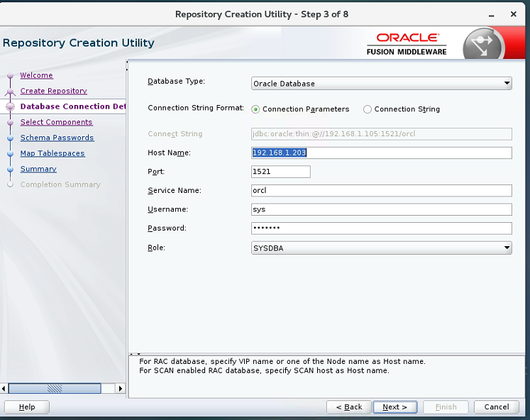Click the Service Name field
This screenshot has width=530, height=420.
coord(381,191)
